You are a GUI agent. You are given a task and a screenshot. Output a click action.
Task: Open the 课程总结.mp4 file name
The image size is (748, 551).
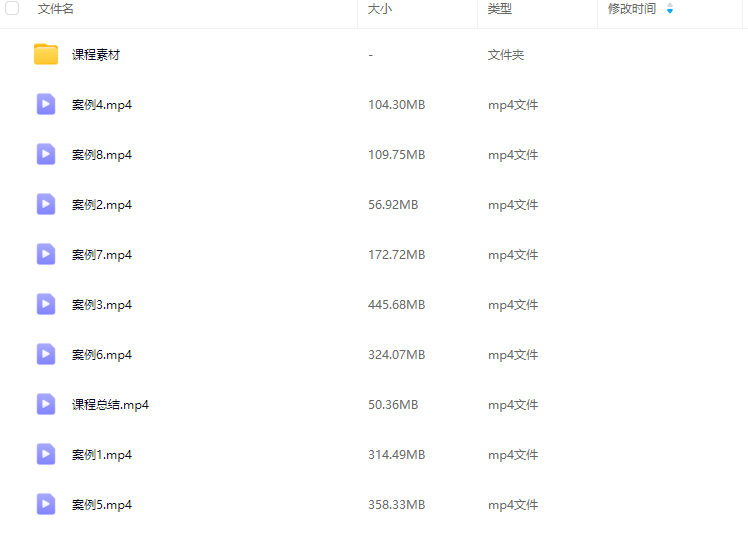pyautogui.click(x=110, y=405)
